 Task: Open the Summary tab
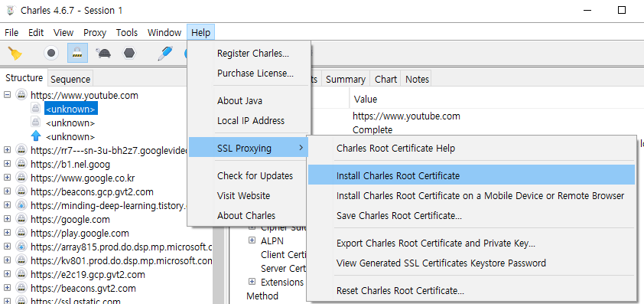click(346, 79)
